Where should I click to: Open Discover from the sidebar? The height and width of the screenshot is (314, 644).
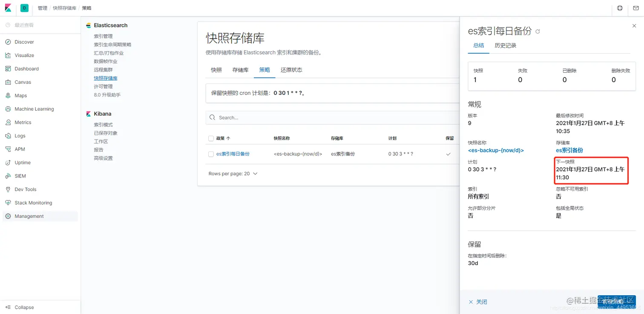tap(24, 42)
